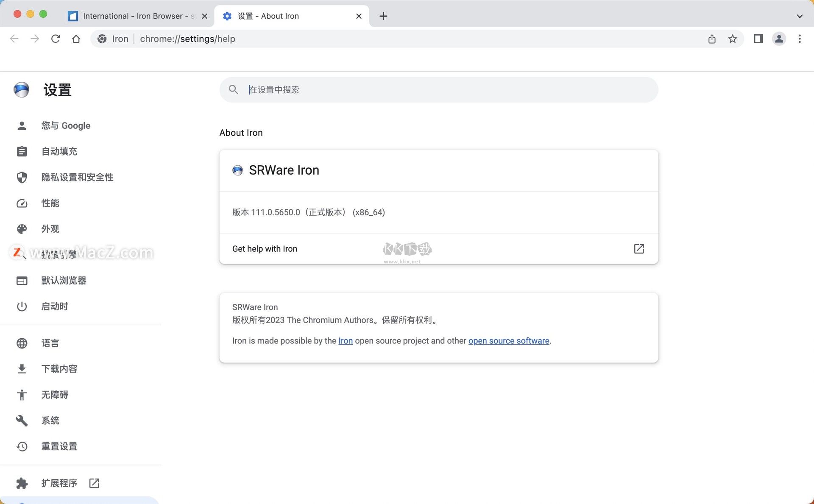The image size is (814, 504).
Task: Select the 性能 speedometer icon
Action: coord(22,203)
